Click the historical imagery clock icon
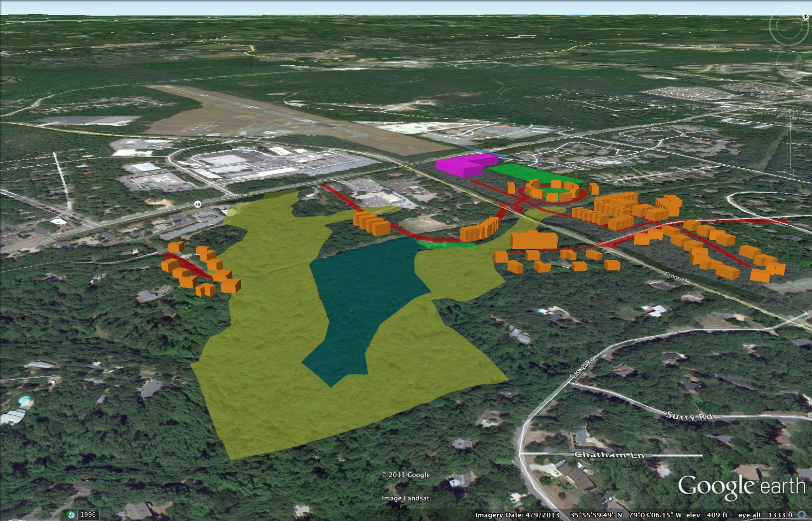This screenshot has width=812, height=521. tap(70, 515)
